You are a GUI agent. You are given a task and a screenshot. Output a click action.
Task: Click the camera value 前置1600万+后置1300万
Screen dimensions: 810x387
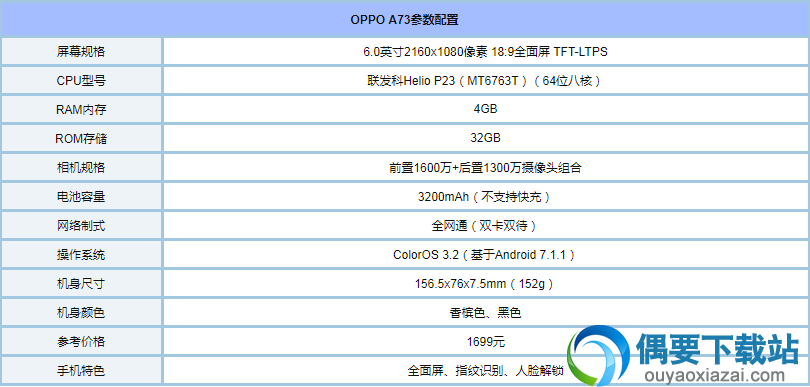coord(485,167)
